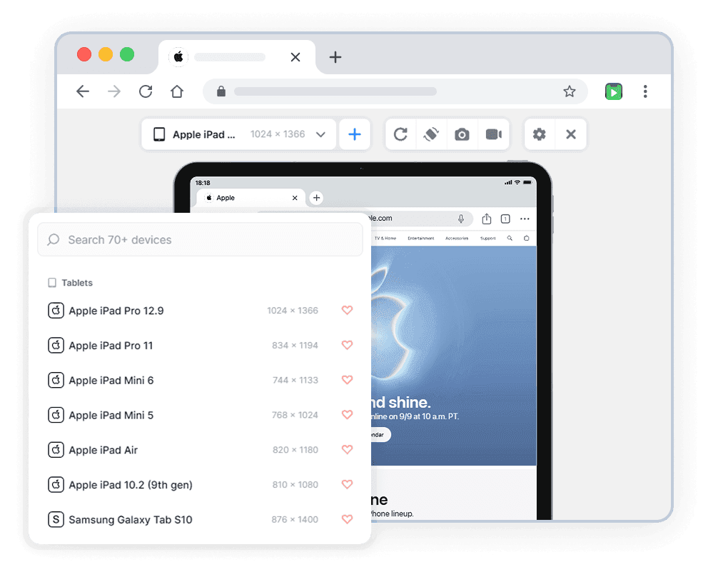Open Support in Apple site nav

tap(488, 239)
